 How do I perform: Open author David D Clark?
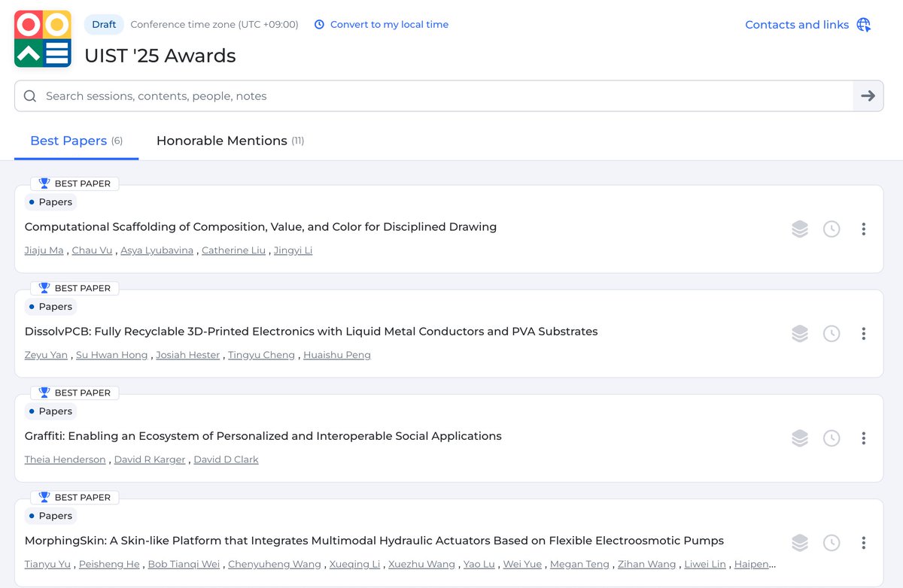point(226,459)
